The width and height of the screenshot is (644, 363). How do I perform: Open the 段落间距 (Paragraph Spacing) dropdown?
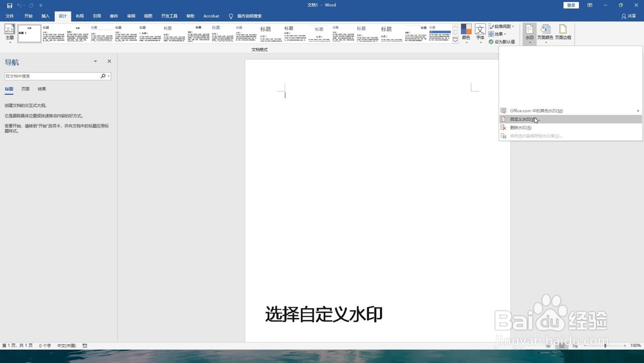point(502,26)
